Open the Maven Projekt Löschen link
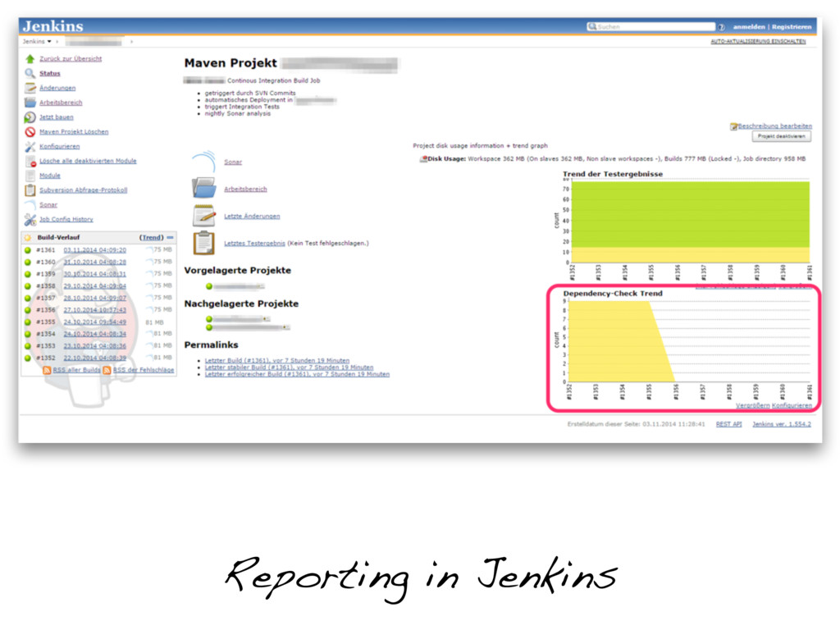840x630 pixels. click(74, 132)
